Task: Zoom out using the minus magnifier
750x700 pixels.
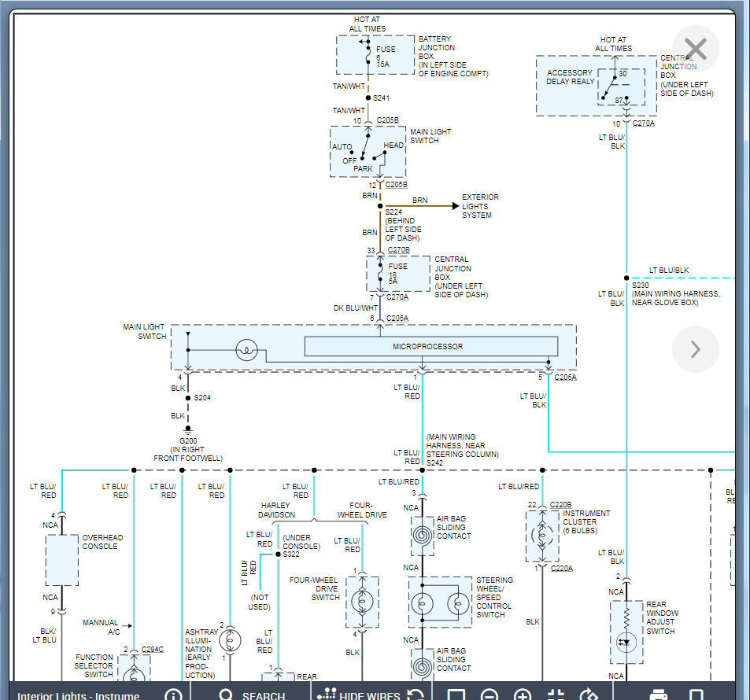Action: (x=489, y=694)
